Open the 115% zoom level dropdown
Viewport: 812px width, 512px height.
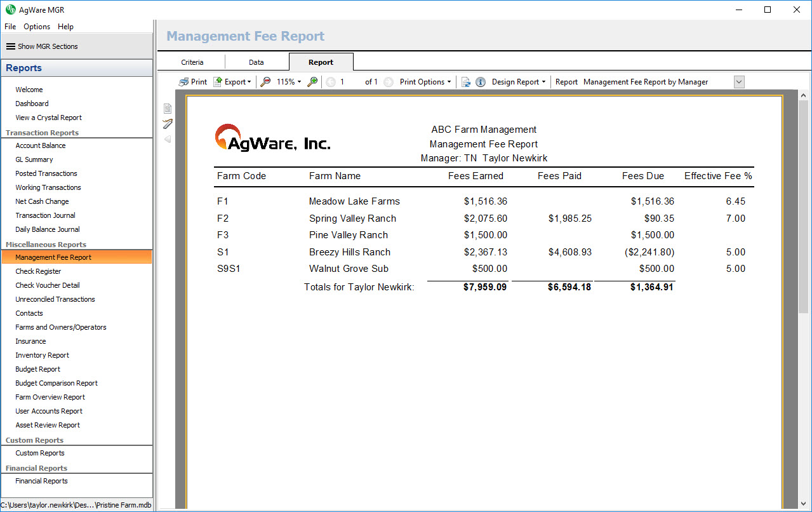click(289, 82)
